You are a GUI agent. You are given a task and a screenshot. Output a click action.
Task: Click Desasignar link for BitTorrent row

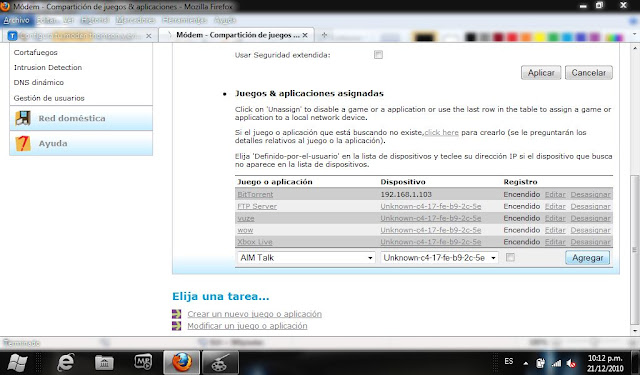[591, 195]
